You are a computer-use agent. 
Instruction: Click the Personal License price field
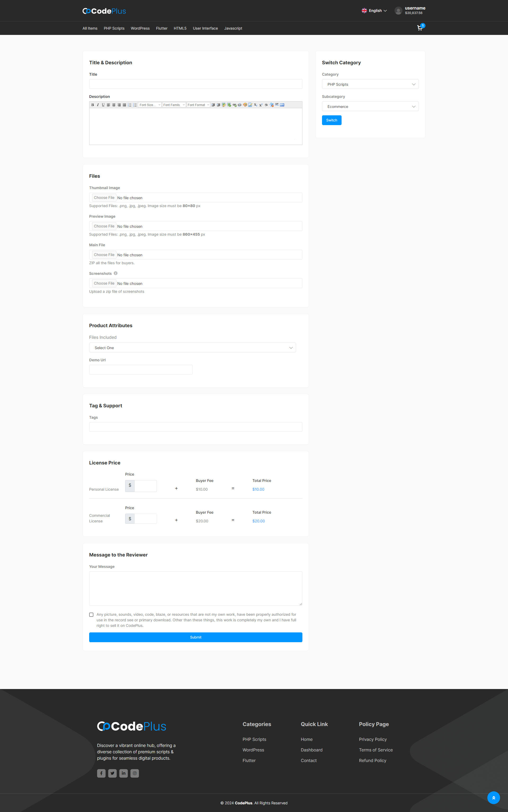click(x=146, y=486)
